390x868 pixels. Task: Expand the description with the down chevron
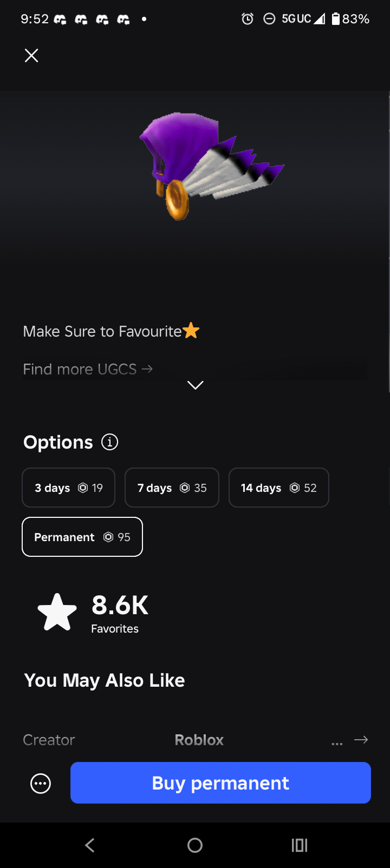(x=195, y=385)
